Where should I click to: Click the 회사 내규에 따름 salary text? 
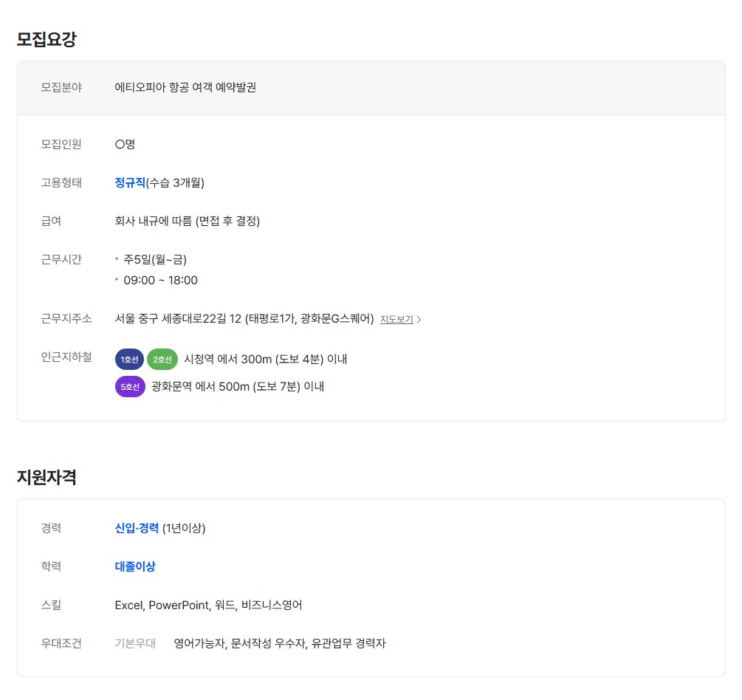coord(187,221)
